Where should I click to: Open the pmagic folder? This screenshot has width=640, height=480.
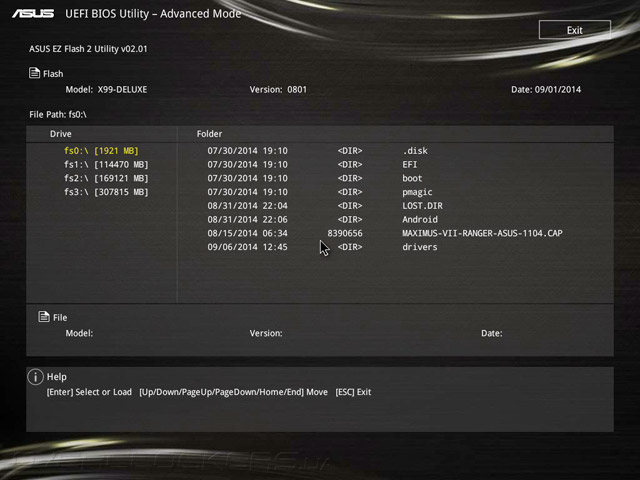tap(417, 192)
